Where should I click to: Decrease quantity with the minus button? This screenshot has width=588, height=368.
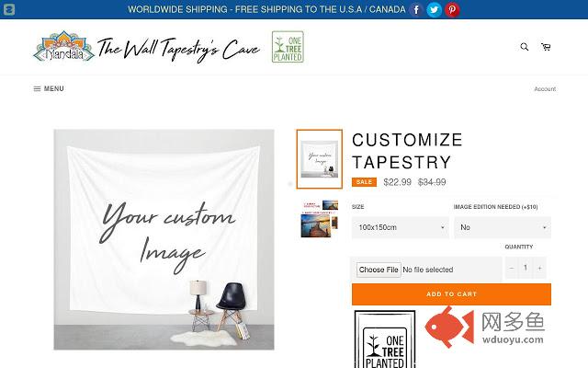click(511, 268)
